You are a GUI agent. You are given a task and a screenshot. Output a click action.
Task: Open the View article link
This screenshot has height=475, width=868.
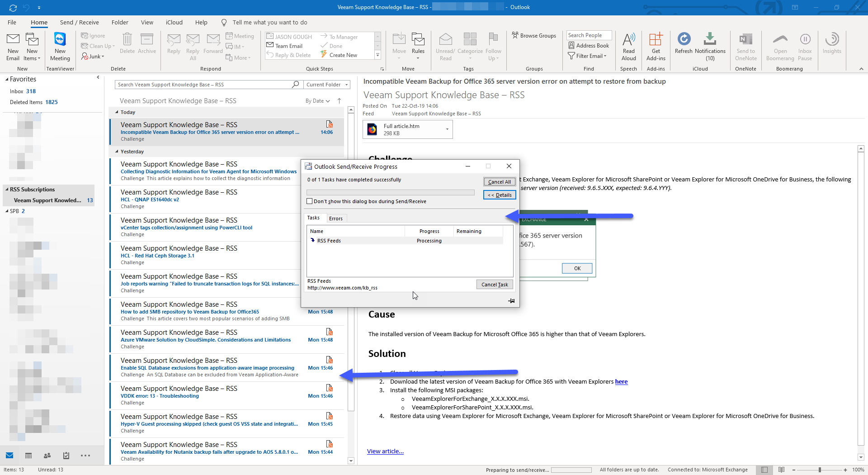pyautogui.click(x=385, y=451)
